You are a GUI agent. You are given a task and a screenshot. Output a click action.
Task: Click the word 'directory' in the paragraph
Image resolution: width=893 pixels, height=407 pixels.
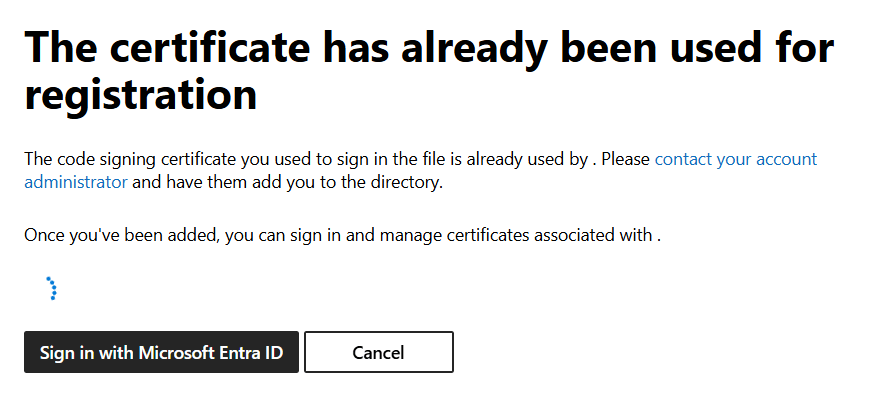coord(408,183)
